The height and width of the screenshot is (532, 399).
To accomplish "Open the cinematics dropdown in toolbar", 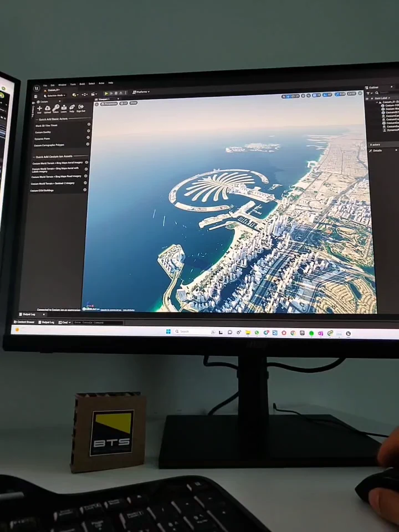I will pos(94,94).
